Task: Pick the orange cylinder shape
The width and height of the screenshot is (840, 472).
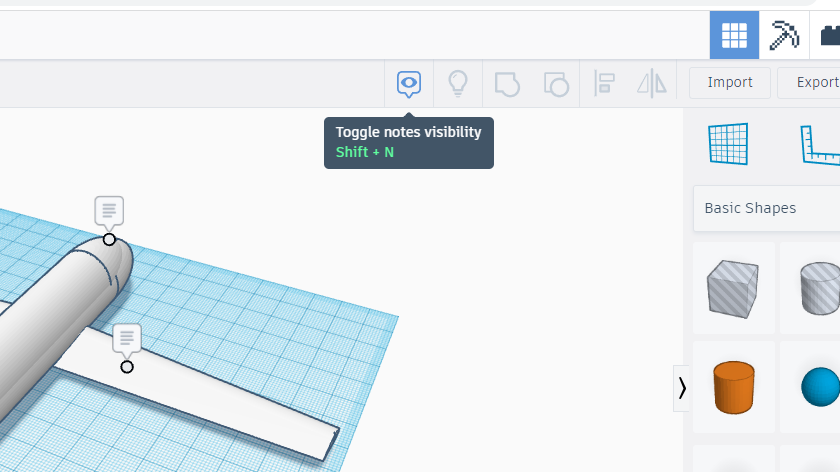Action: [734, 387]
